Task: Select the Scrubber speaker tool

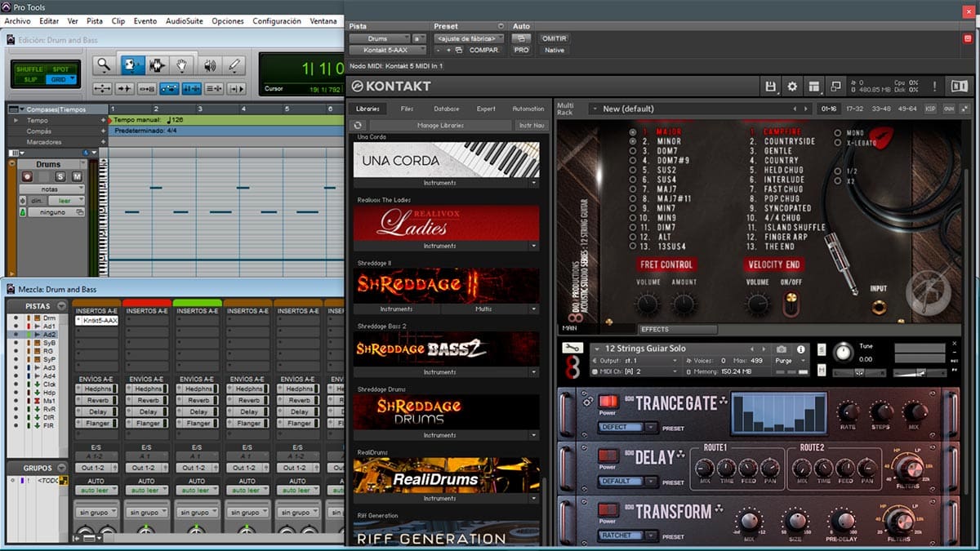Action: (x=209, y=66)
